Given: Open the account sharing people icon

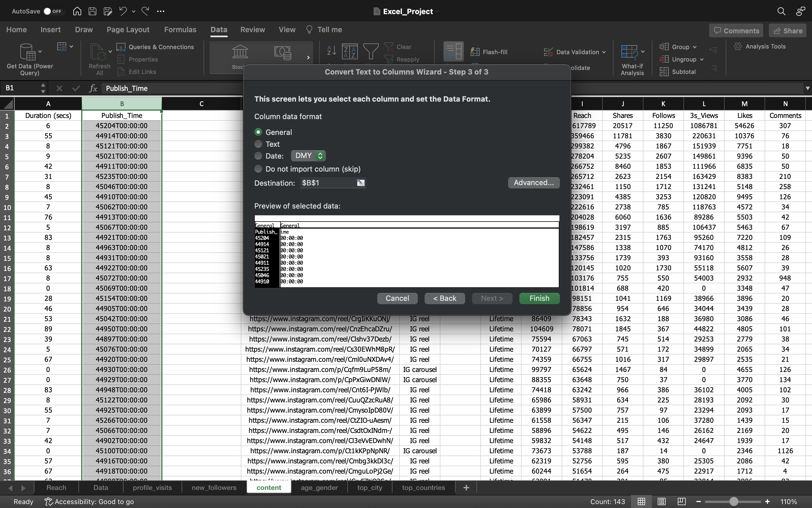Looking at the screenshot, I should pos(801,11).
